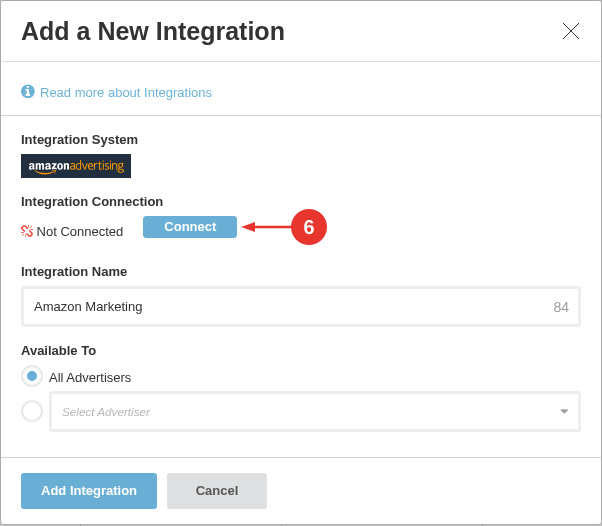
Task: Click the Connect button
Action: click(x=190, y=227)
